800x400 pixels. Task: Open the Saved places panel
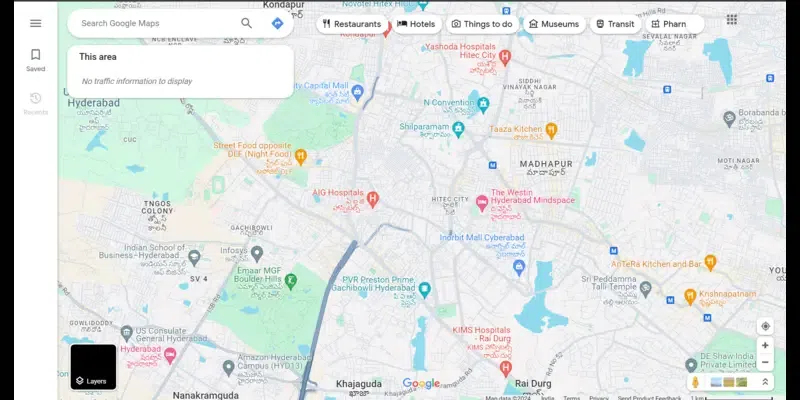(36, 60)
